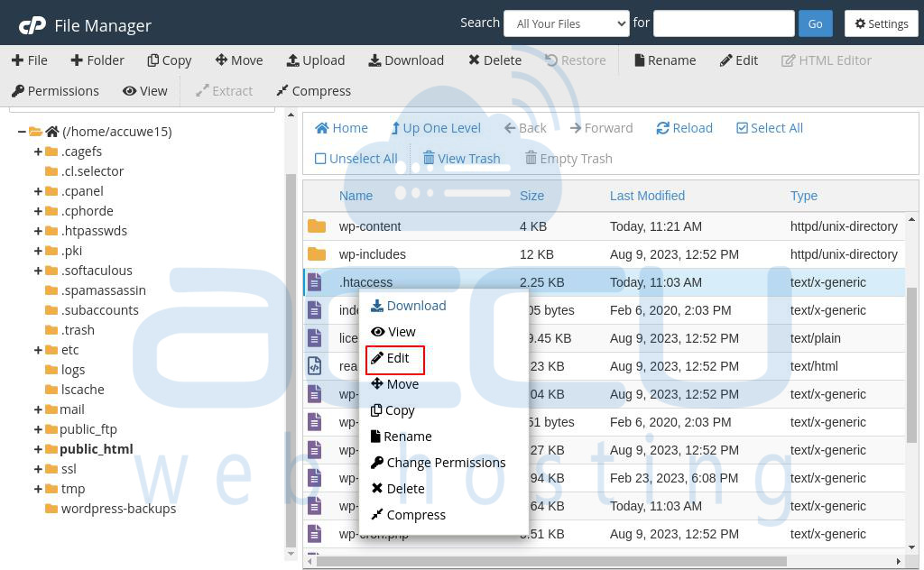Choose Move in the context menu

click(394, 384)
